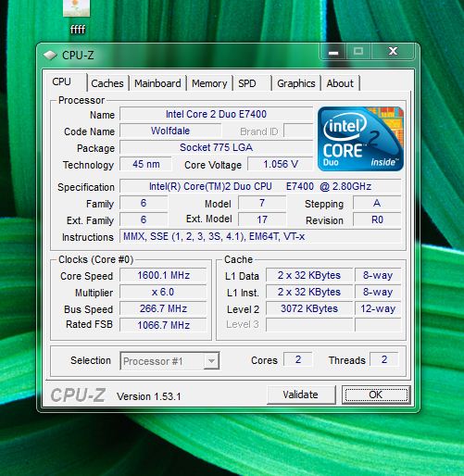
Task: Click the Intel Core 2 Duo logo
Action: coord(360,139)
